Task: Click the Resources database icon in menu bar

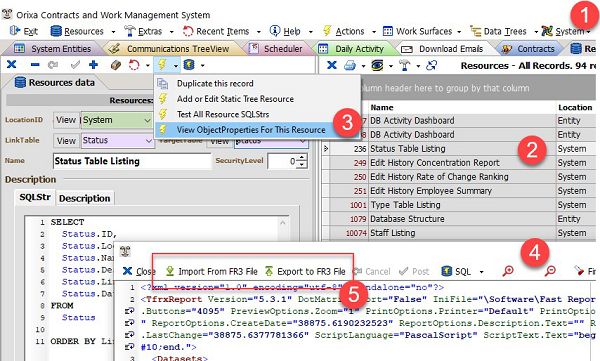Action: pos(56,31)
